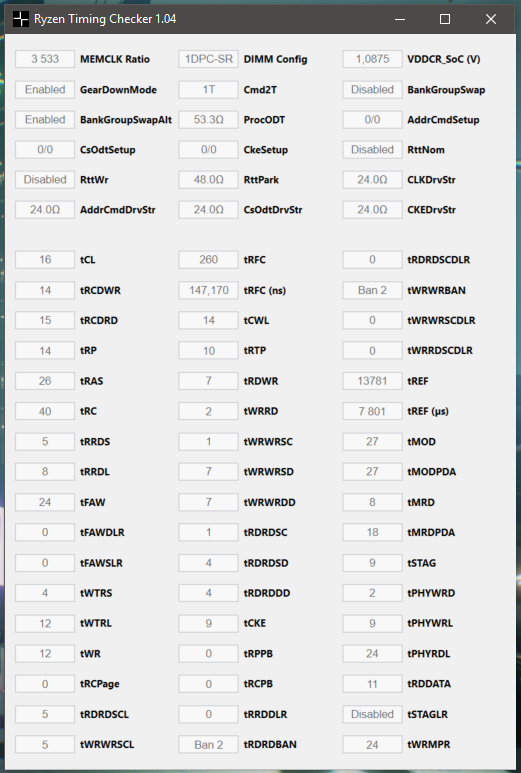521x773 pixels.
Task: Click the tRAS field showing 26
Action: point(45,381)
